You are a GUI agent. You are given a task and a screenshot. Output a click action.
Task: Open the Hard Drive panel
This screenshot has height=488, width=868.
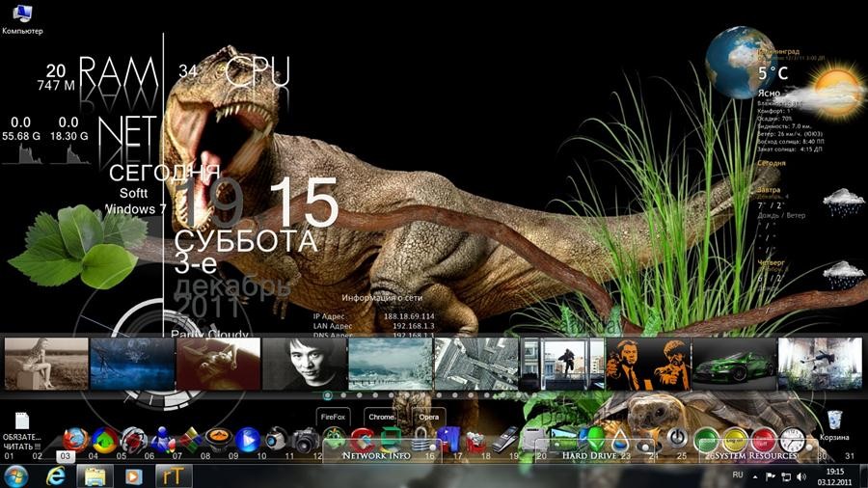[x=589, y=456]
